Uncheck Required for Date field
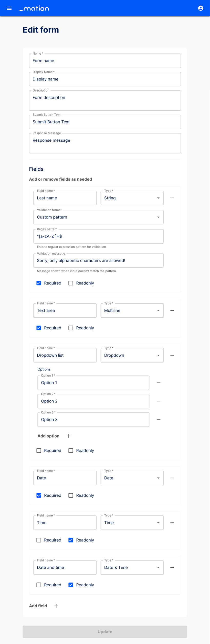The height and width of the screenshot is (644, 210). tap(39, 495)
